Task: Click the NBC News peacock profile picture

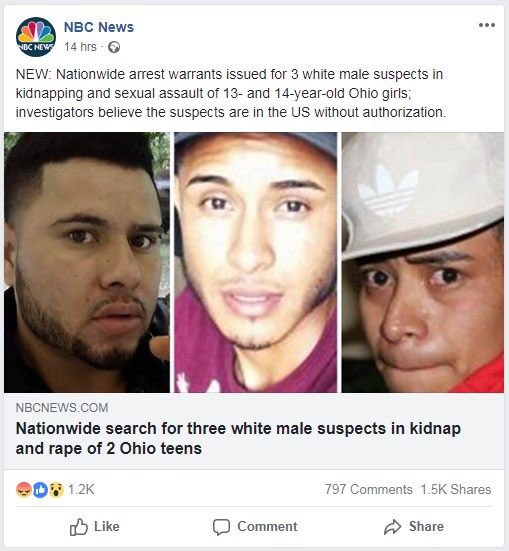Action: 36,37
